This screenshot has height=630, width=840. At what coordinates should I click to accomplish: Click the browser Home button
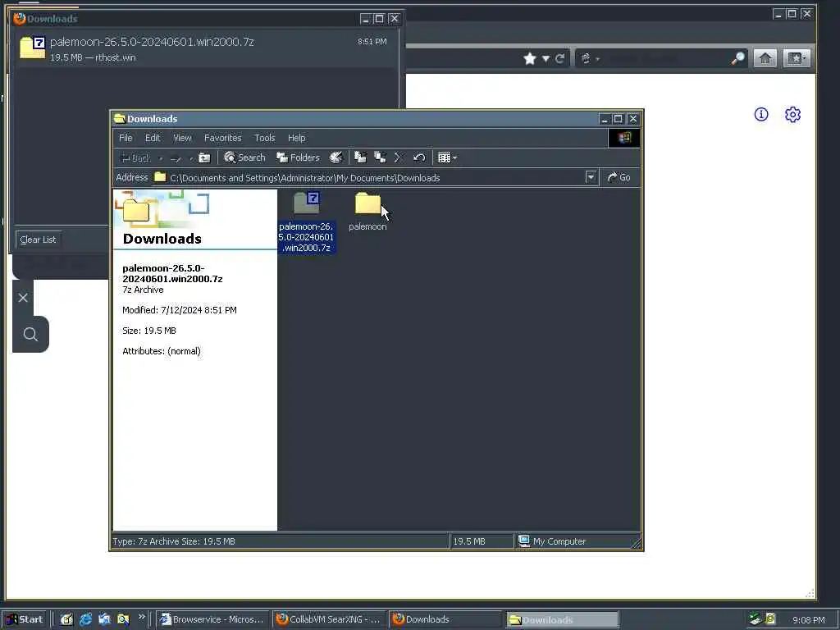coord(765,58)
